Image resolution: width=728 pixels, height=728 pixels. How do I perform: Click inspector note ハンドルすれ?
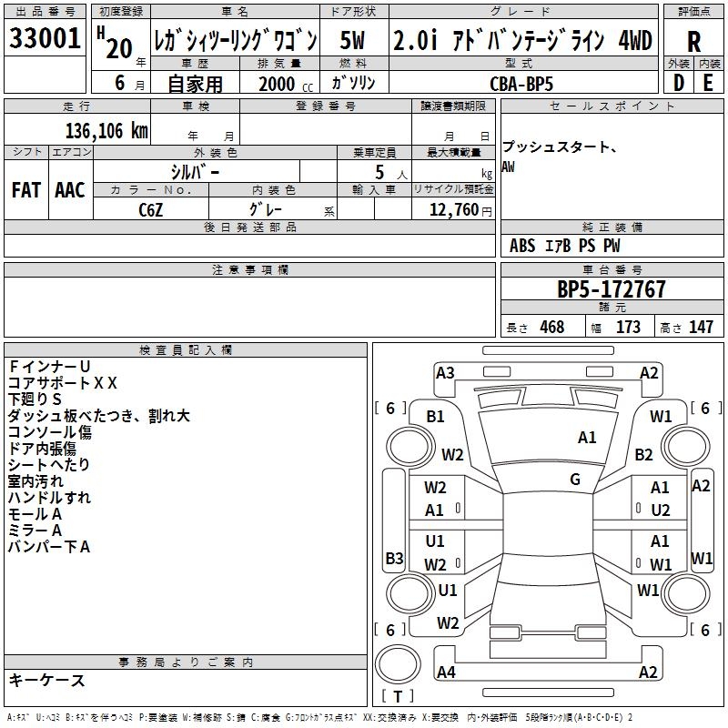pos(50,498)
